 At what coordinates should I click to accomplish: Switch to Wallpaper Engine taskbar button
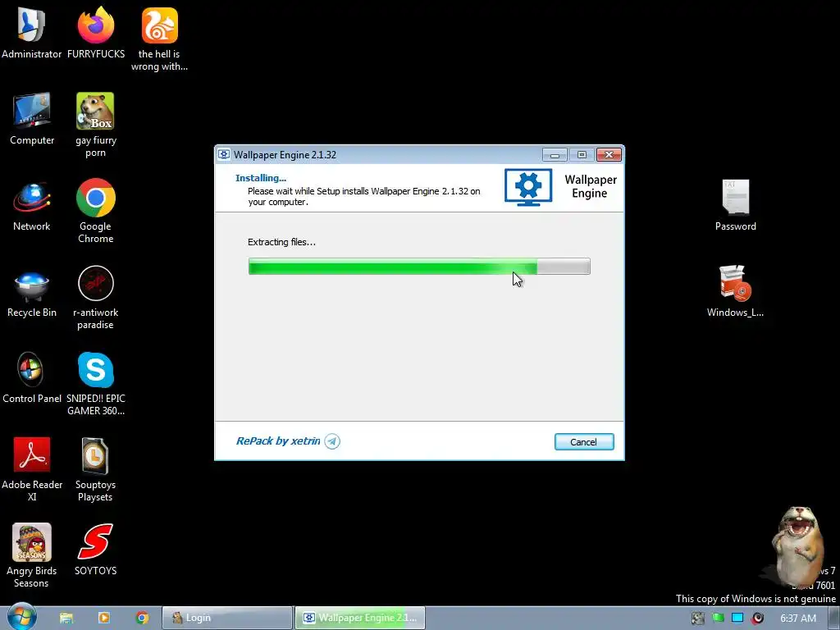[361, 618]
